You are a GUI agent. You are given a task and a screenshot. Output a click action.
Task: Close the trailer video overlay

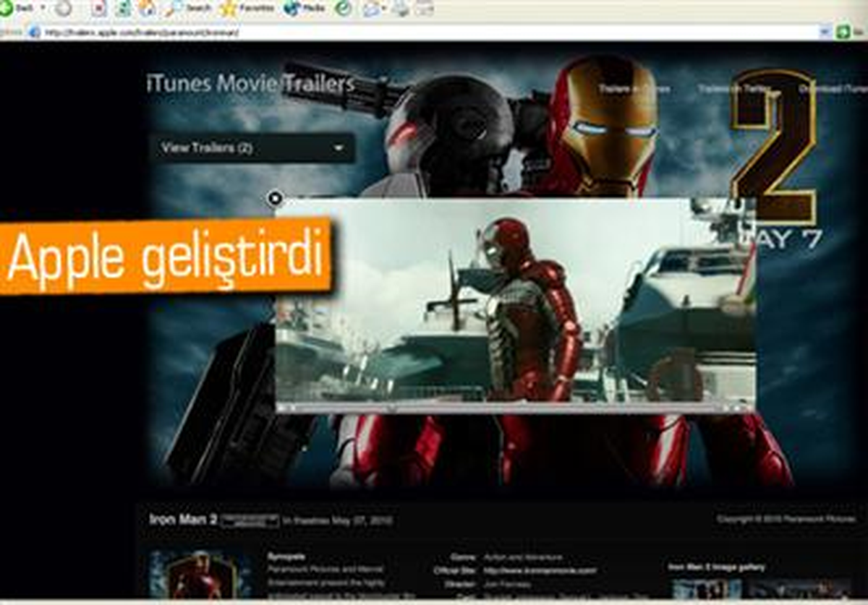(275, 198)
